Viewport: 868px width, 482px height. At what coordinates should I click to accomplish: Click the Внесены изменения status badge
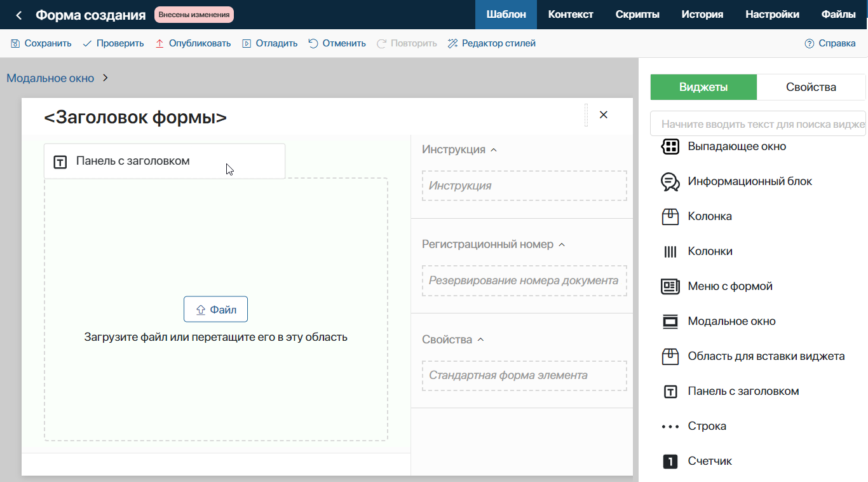194,15
